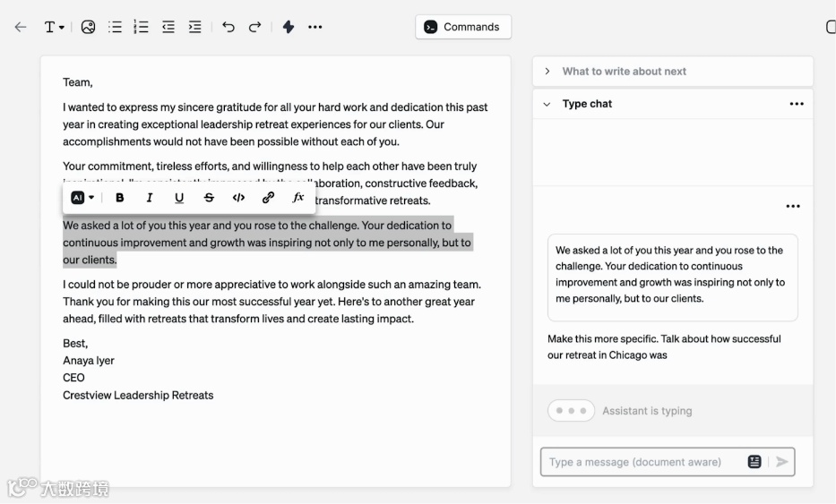Open the top toolbar more options menu
The height and width of the screenshot is (504, 836).
coord(315,27)
